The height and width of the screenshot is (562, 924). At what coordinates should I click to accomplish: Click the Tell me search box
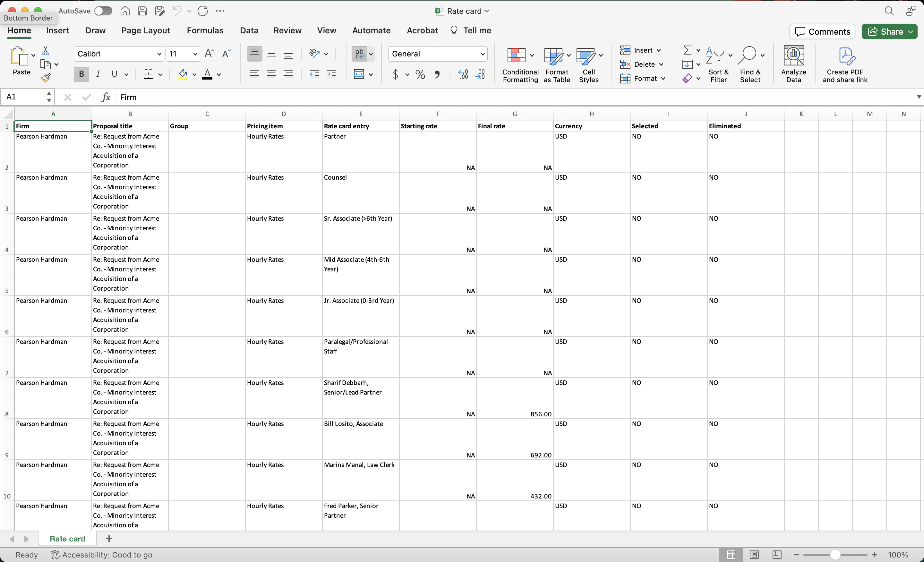pos(471,30)
